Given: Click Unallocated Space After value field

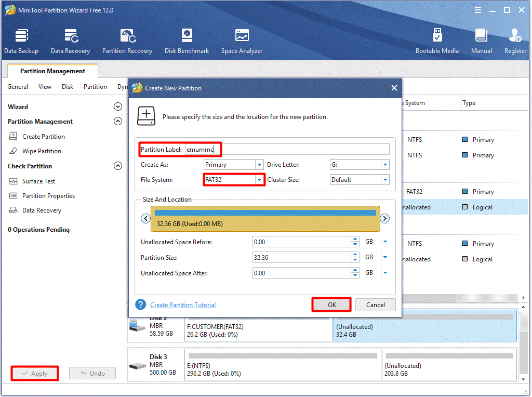Looking at the screenshot, I should point(302,273).
